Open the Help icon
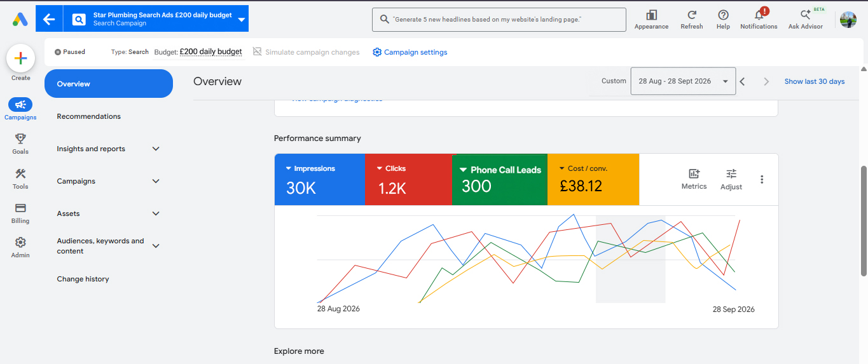This screenshot has height=364, width=868. [x=723, y=15]
